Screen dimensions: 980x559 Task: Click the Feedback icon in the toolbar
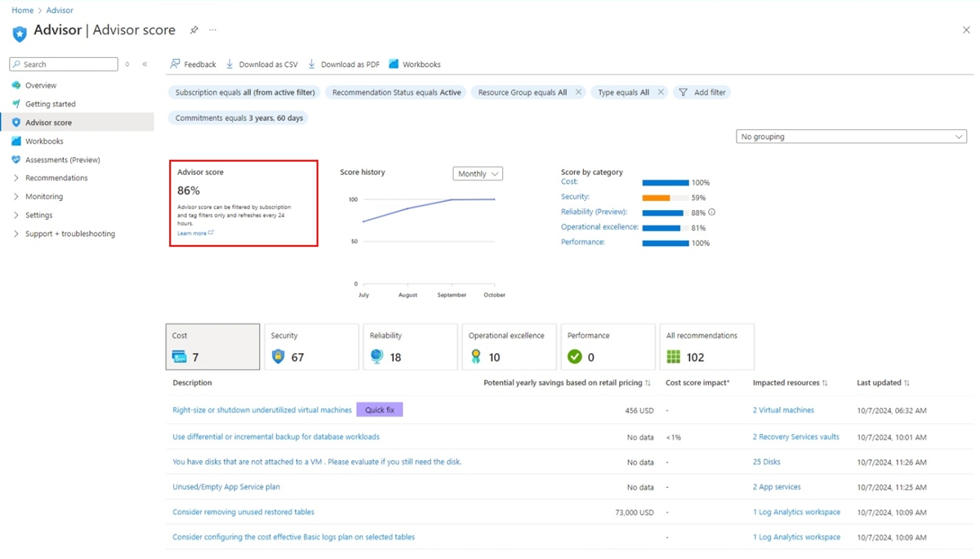174,64
